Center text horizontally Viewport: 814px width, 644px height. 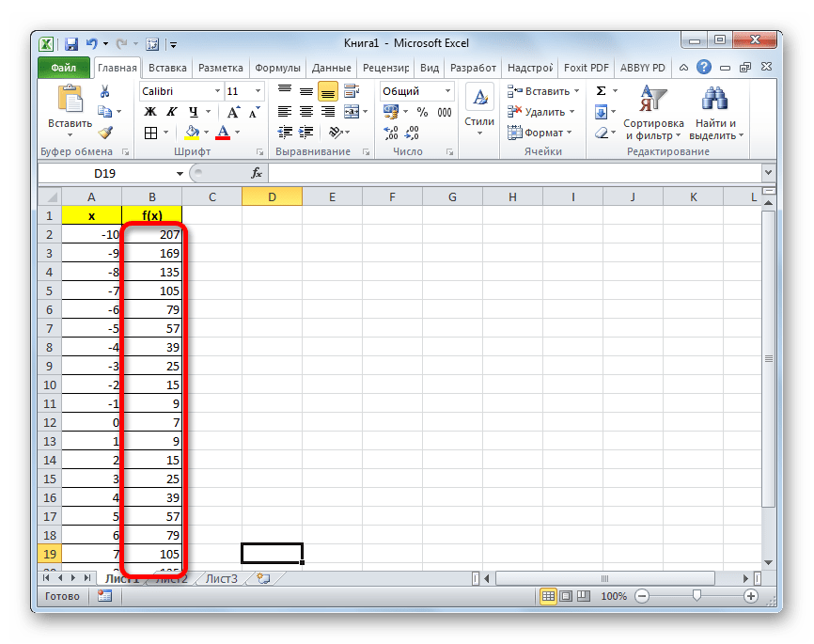[306, 112]
